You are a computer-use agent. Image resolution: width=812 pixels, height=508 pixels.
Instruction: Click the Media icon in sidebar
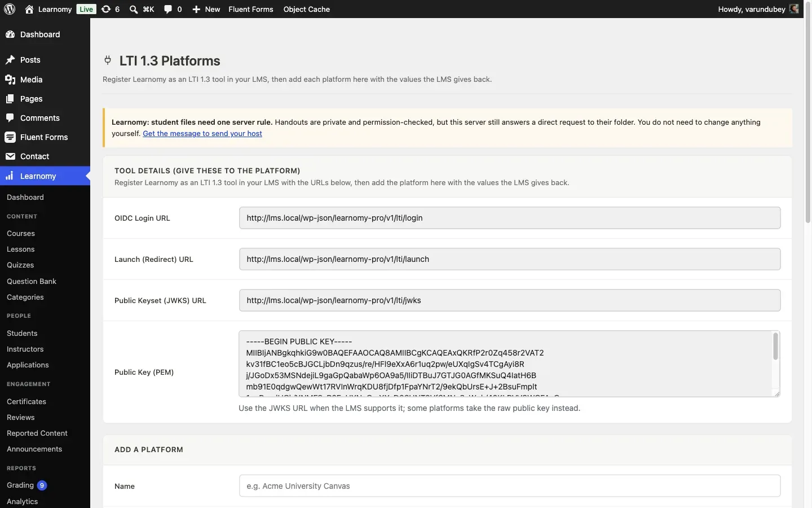(10, 80)
